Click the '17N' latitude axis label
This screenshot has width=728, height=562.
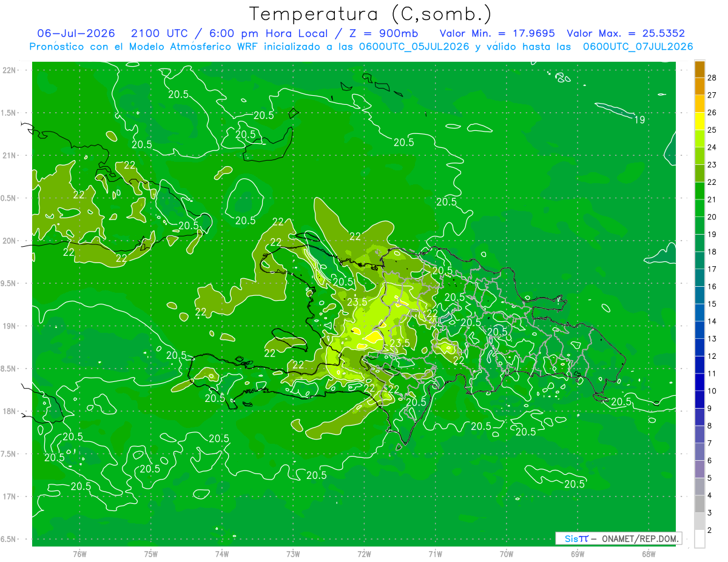tap(10, 497)
